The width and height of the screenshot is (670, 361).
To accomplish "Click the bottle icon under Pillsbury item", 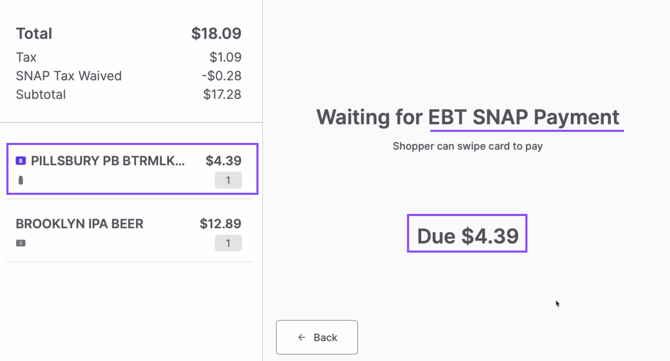I will tap(21, 180).
